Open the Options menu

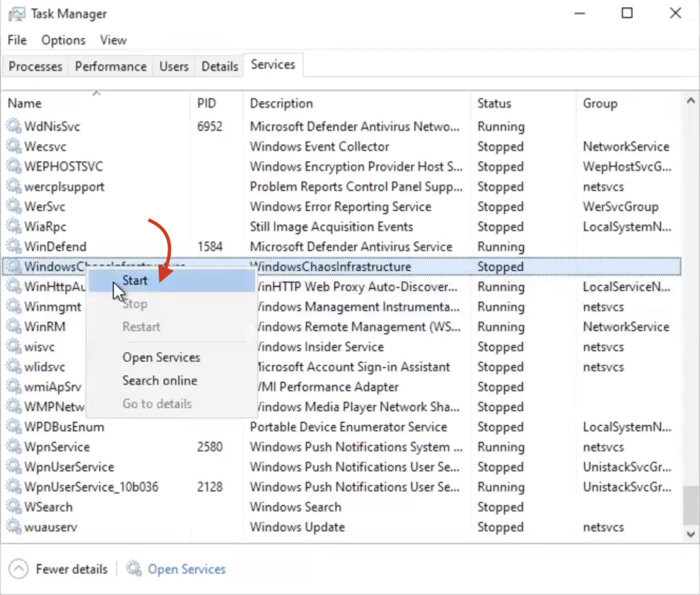pyautogui.click(x=63, y=40)
